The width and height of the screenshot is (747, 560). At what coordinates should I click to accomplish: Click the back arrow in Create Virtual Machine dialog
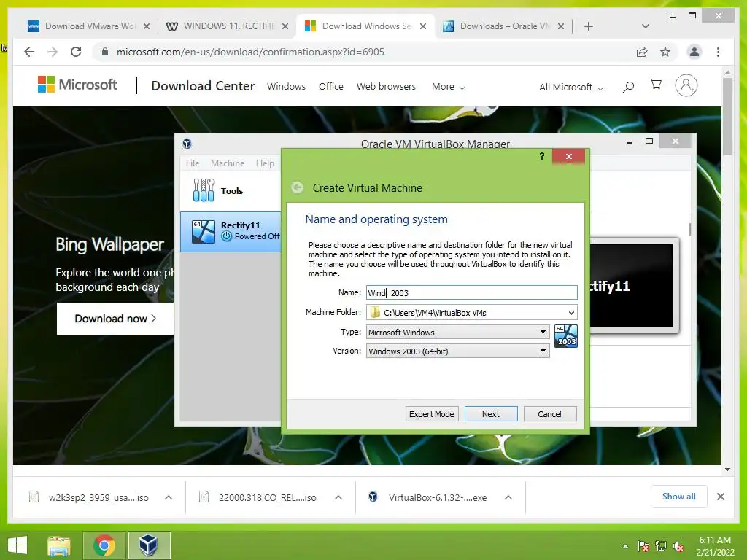click(x=298, y=187)
